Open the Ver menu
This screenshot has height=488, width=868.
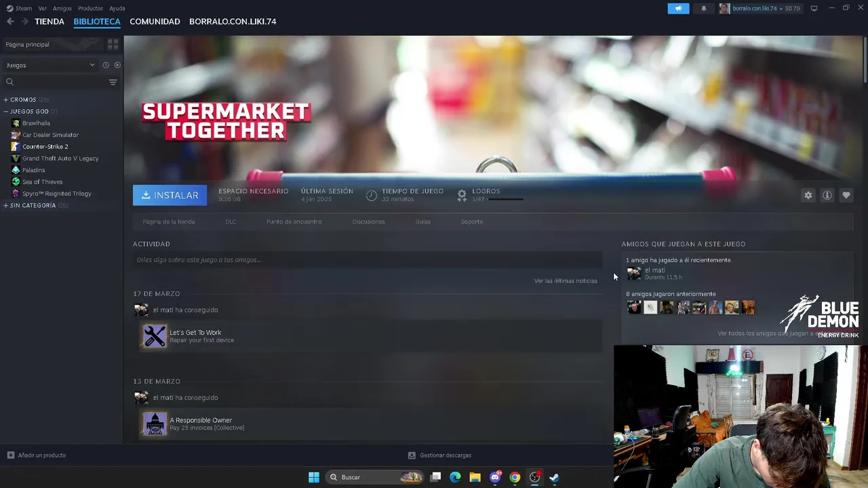point(43,8)
